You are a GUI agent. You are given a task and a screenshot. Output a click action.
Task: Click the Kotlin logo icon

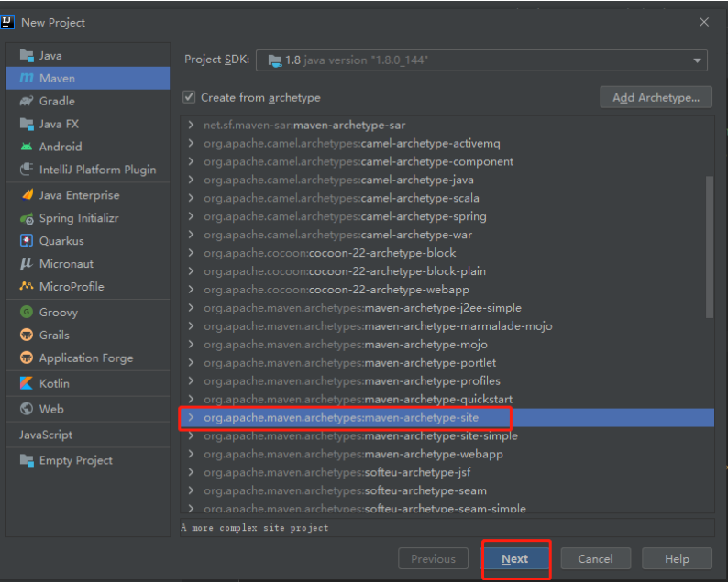pos(27,383)
